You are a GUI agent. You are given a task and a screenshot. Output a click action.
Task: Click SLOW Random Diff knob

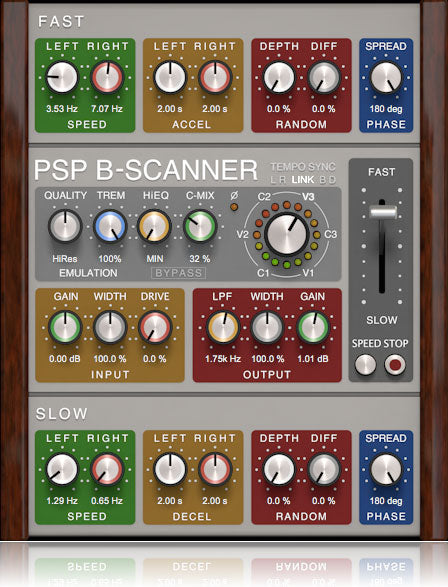pos(324,469)
